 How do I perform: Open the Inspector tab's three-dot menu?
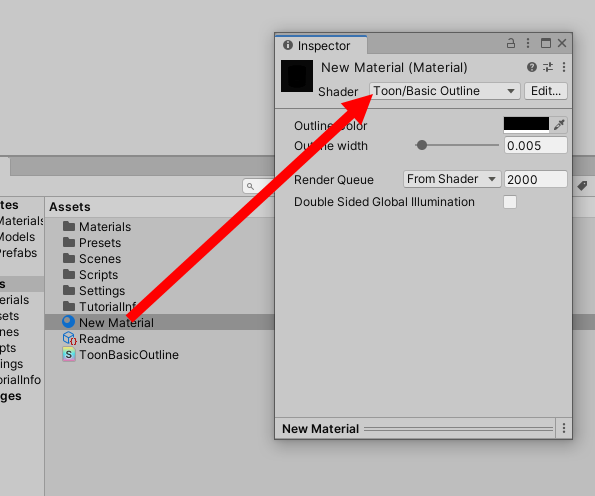[x=528, y=43]
